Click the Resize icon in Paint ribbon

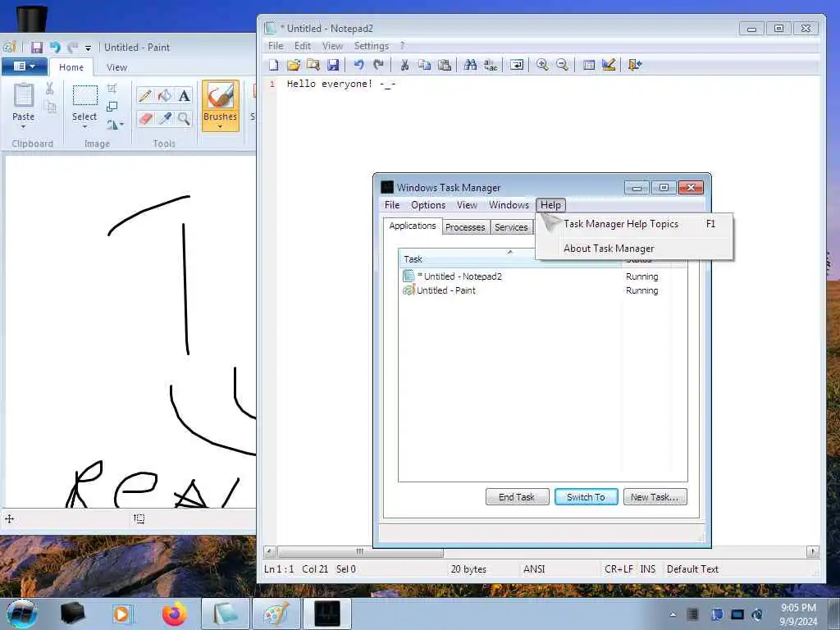[112, 107]
